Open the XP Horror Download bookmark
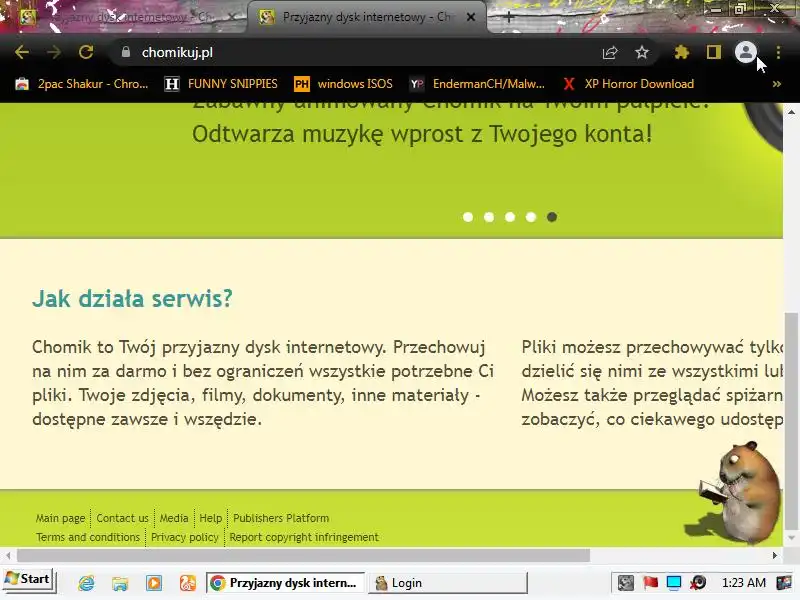The width and height of the screenshot is (800, 600). [628, 84]
